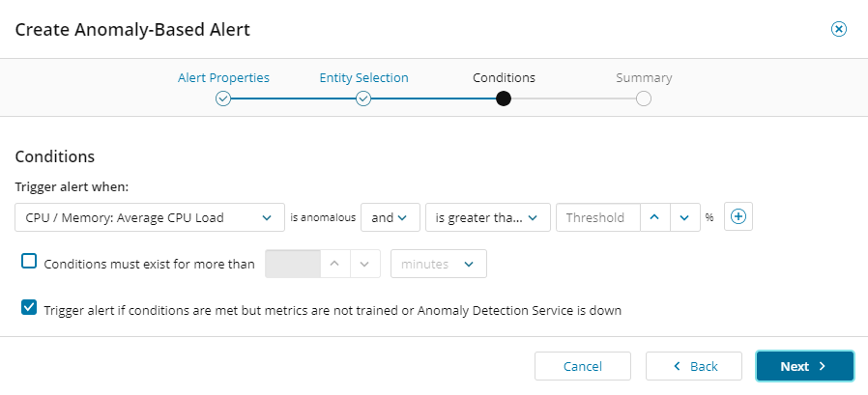
Task: Uncheck Trigger alert if metrics not trained
Action: pos(30,309)
